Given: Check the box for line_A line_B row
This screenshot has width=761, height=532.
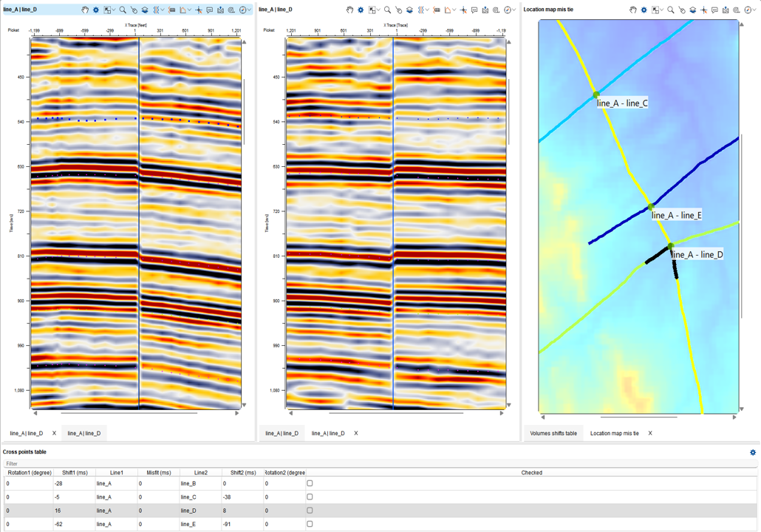Looking at the screenshot, I should pos(310,484).
